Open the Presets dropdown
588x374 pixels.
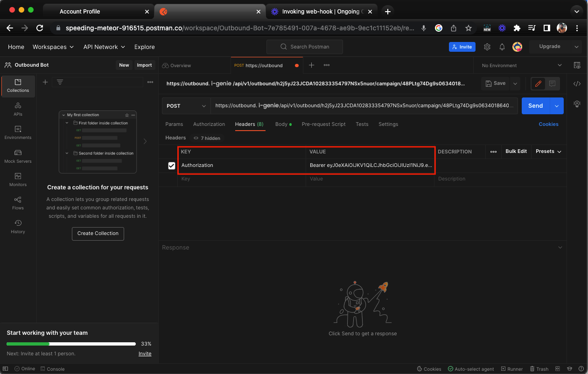[x=548, y=152]
